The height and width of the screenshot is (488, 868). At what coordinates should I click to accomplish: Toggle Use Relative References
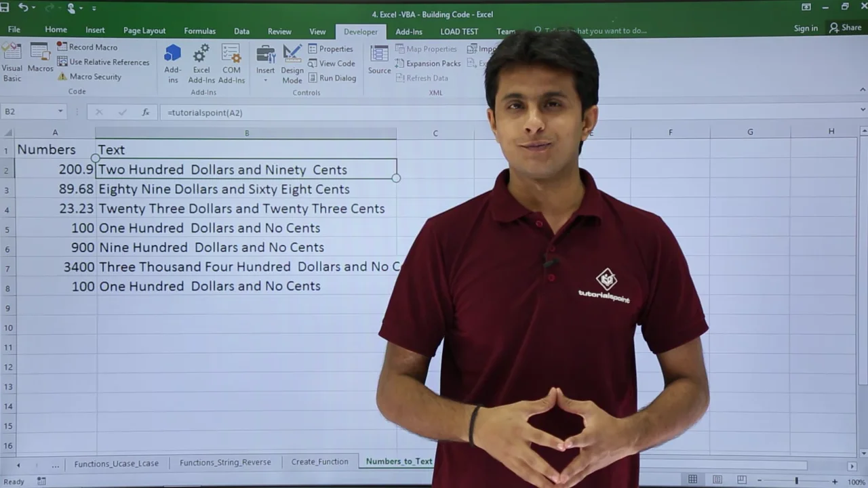tap(103, 62)
